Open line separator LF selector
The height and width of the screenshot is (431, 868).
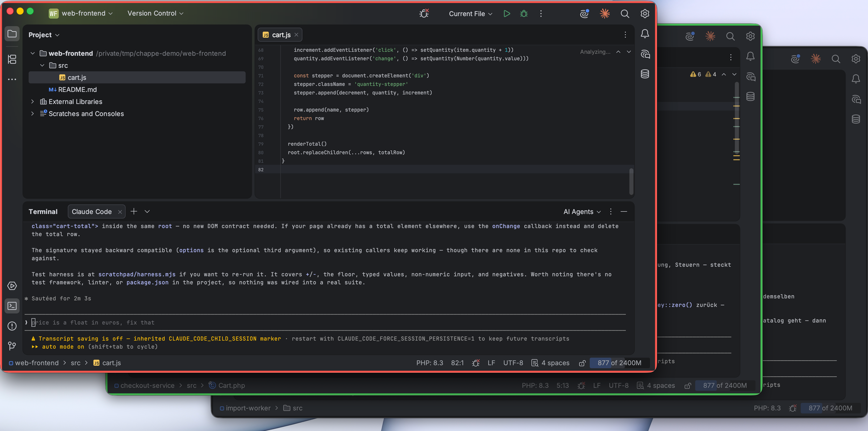491,363
